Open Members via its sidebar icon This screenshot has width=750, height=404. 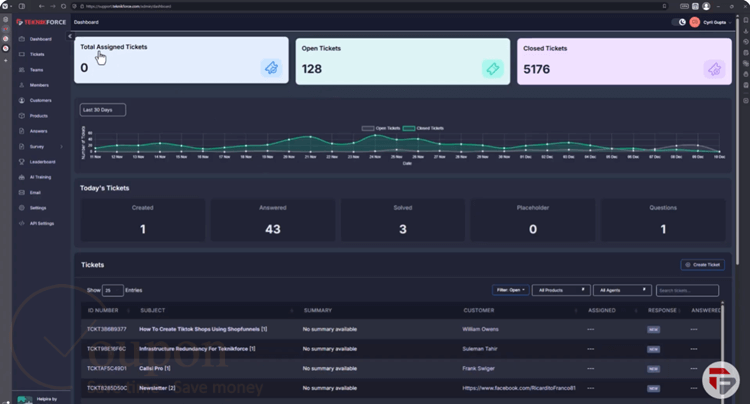[x=22, y=85]
